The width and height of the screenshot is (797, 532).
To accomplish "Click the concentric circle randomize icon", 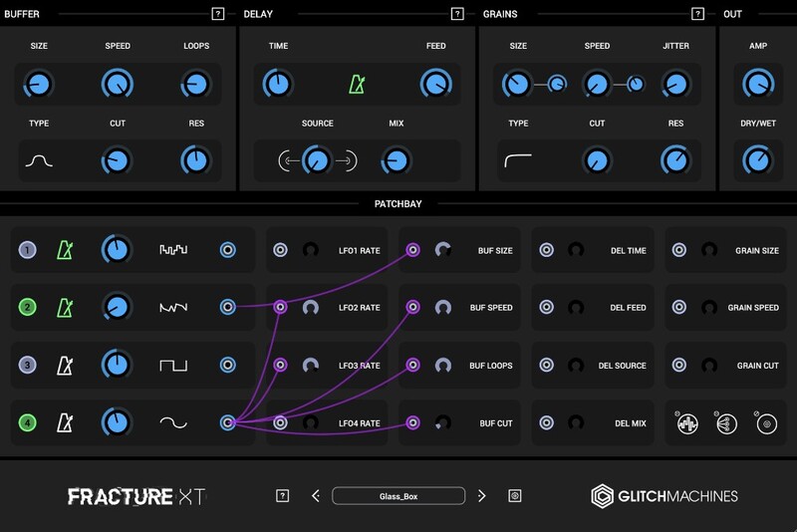I will pos(766,423).
